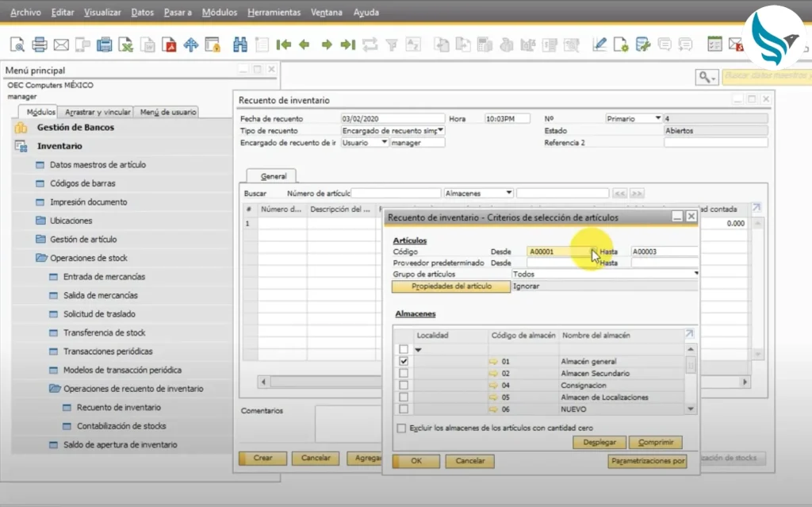Viewport: 812px width, 507px height.
Task: Click the Almacenes list scrollbar down arrow
Action: click(x=691, y=409)
